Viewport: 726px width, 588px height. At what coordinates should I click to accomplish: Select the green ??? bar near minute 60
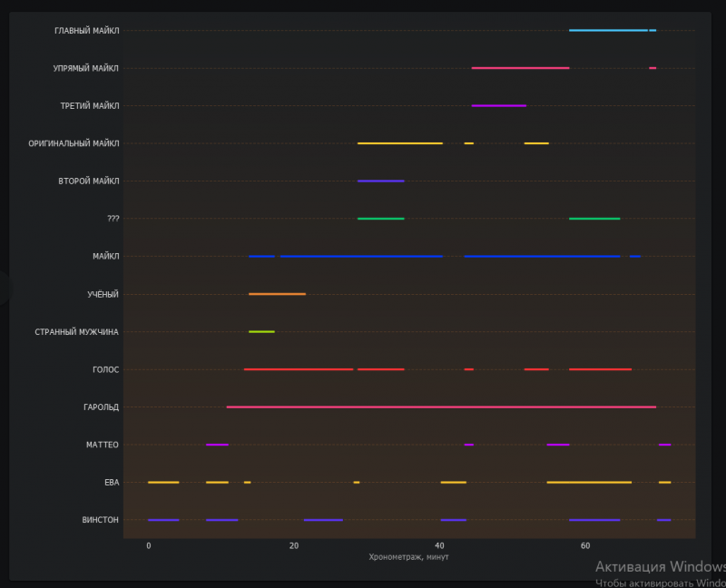pos(594,219)
